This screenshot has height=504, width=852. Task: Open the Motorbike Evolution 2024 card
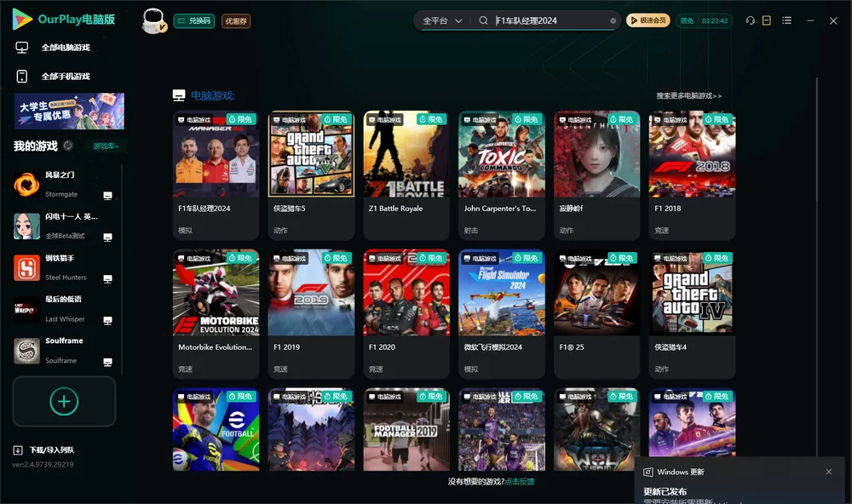[x=216, y=314]
